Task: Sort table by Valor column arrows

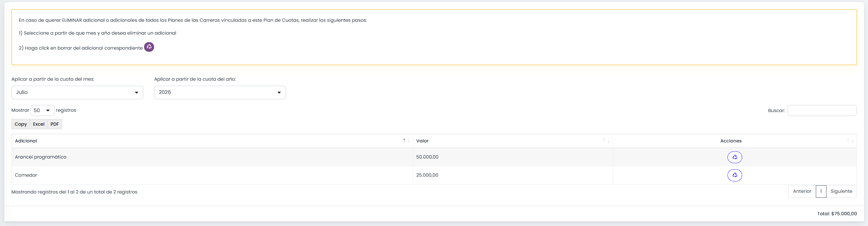Action: [x=606, y=141]
